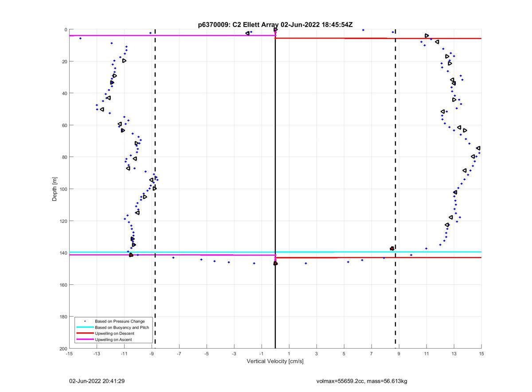Click the cyan line sample in legend
The width and height of the screenshot is (532, 392).
click(85, 327)
